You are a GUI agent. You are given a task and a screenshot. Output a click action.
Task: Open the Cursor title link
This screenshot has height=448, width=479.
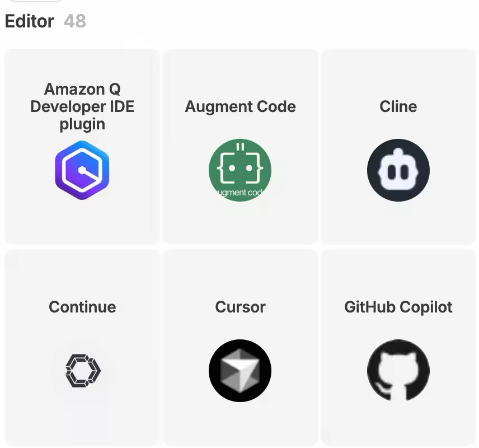coord(240,307)
